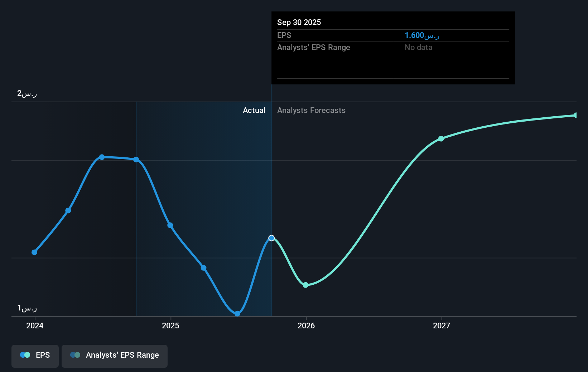This screenshot has width=588, height=372.
Task: Toggle the EPS series via its legend entry
Action: coord(35,355)
